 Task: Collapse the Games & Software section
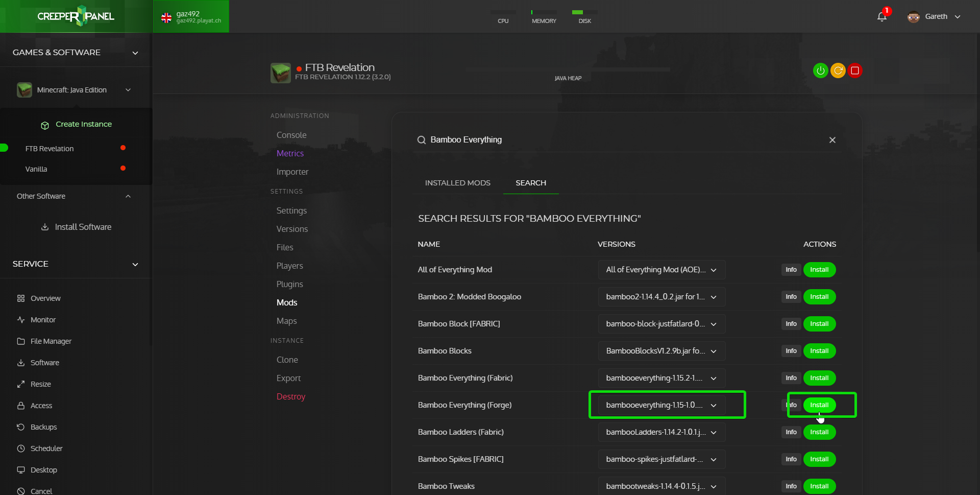(x=135, y=53)
